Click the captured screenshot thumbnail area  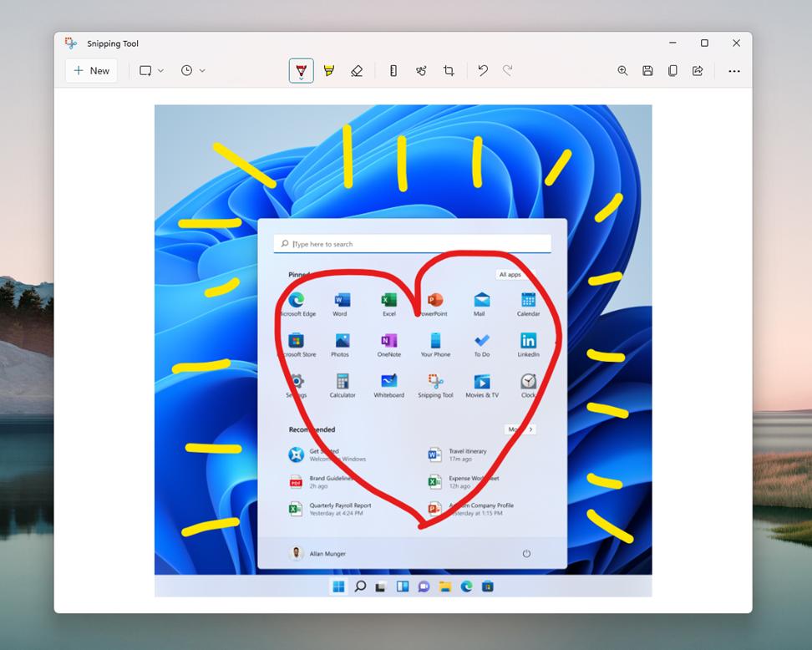tap(403, 351)
